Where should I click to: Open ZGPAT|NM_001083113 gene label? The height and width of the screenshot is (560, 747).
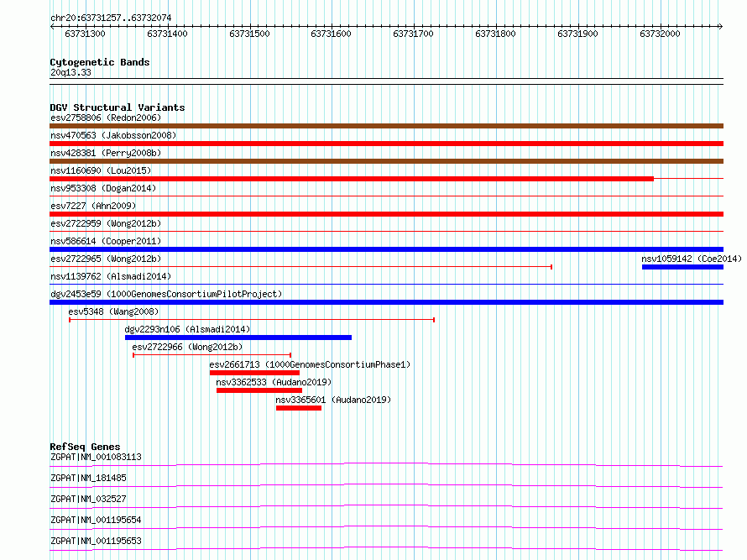[x=96, y=457]
